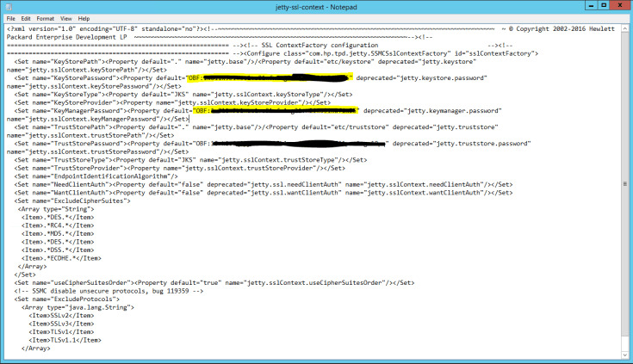633x364 pixels.
Task: Click the text 'Set name="TrustStoreType"'
Action: (x=64, y=160)
